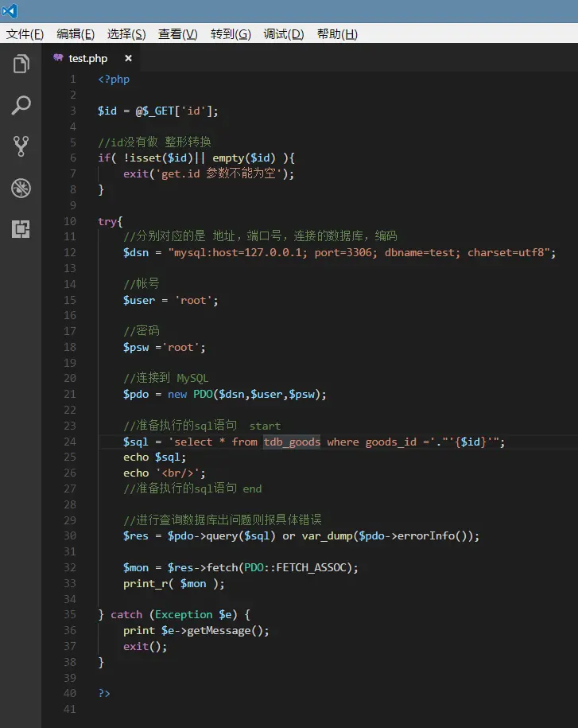Screen dimensions: 578x728
Task: Open the 文件(F) menu
Action: coord(25,34)
